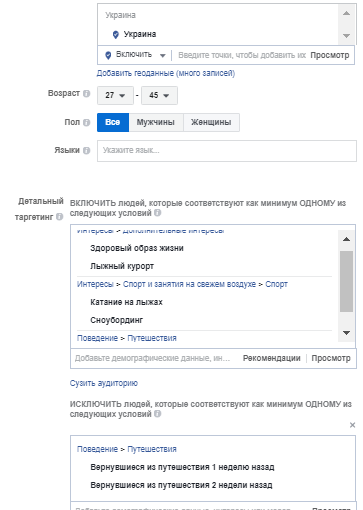Click the Языки language input field
The image size is (363, 510).
pos(227,151)
